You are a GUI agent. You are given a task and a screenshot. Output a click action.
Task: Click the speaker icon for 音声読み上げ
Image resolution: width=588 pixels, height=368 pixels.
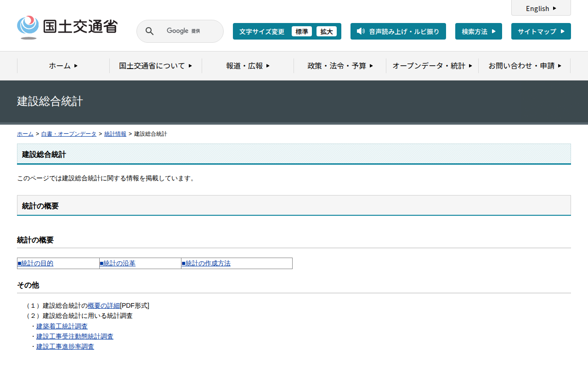[361, 31]
